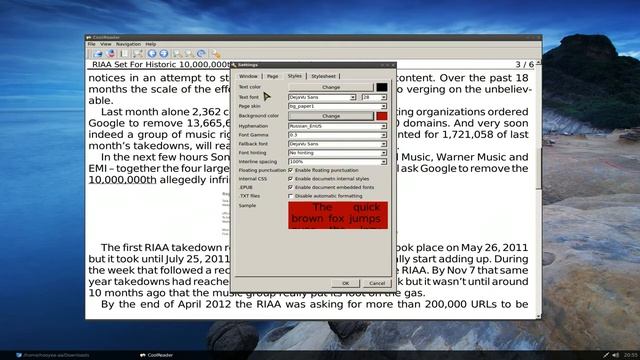
Task: Switch to the Downloads folder taskbar entry
Action: click(53, 355)
